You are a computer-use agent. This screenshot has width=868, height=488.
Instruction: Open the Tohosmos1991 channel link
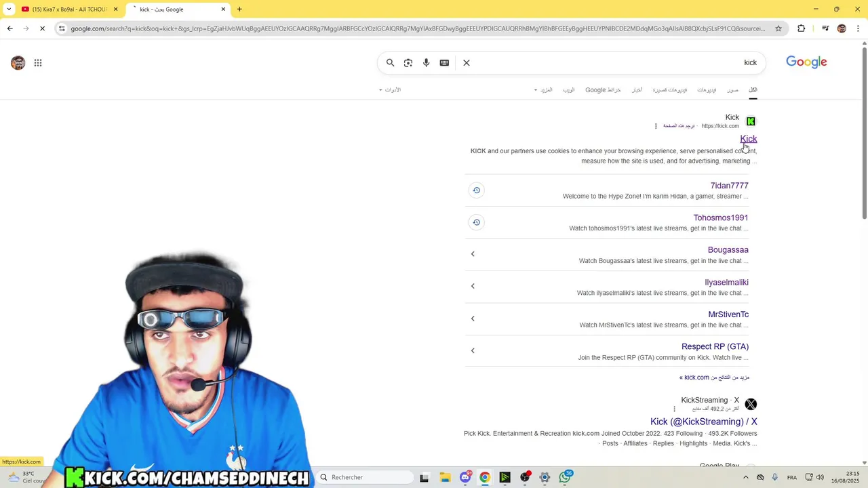tap(720, 218)
